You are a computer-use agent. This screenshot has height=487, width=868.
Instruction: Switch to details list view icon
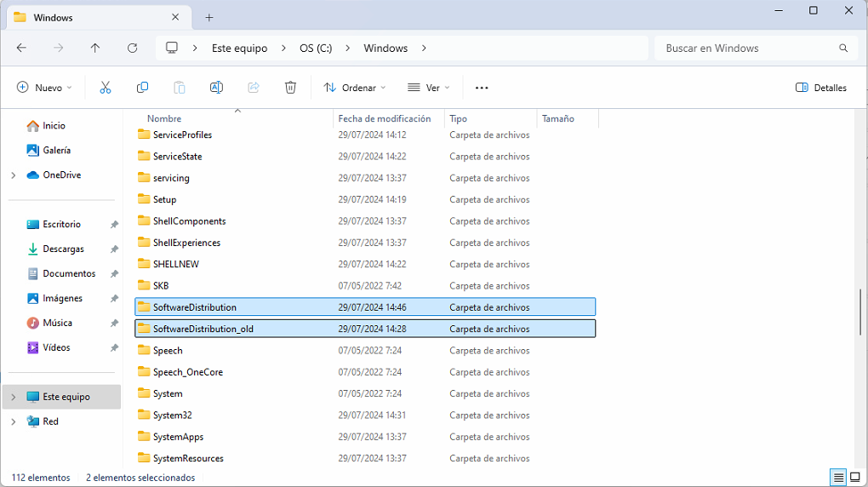point(839,477)
